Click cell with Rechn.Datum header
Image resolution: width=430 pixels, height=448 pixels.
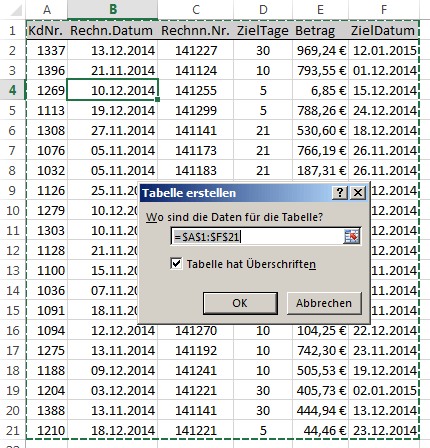point(113,30)
